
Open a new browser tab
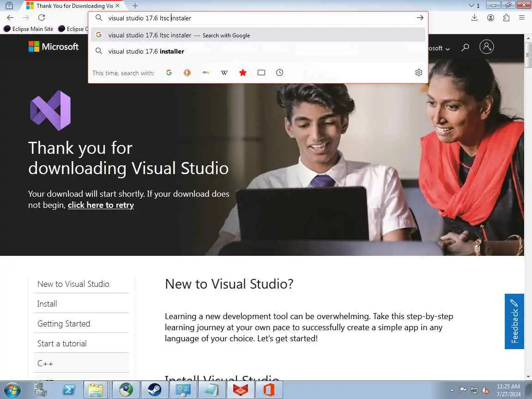pos(135,6)
